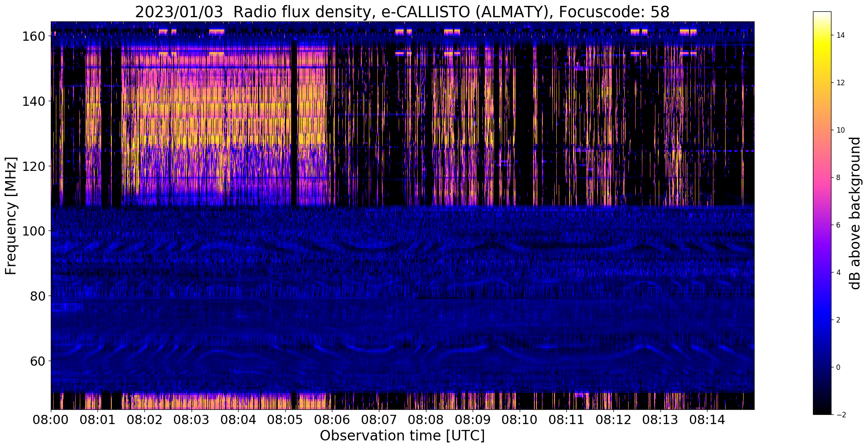The height and width of the screenshot is (448, 868).
Task: Click the colorbar tick label 10
Action: point(840,131)
